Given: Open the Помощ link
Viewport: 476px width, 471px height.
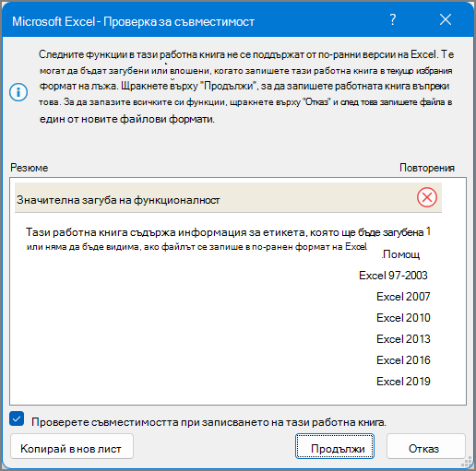Looking at the screenshot, I should point(400,254).
